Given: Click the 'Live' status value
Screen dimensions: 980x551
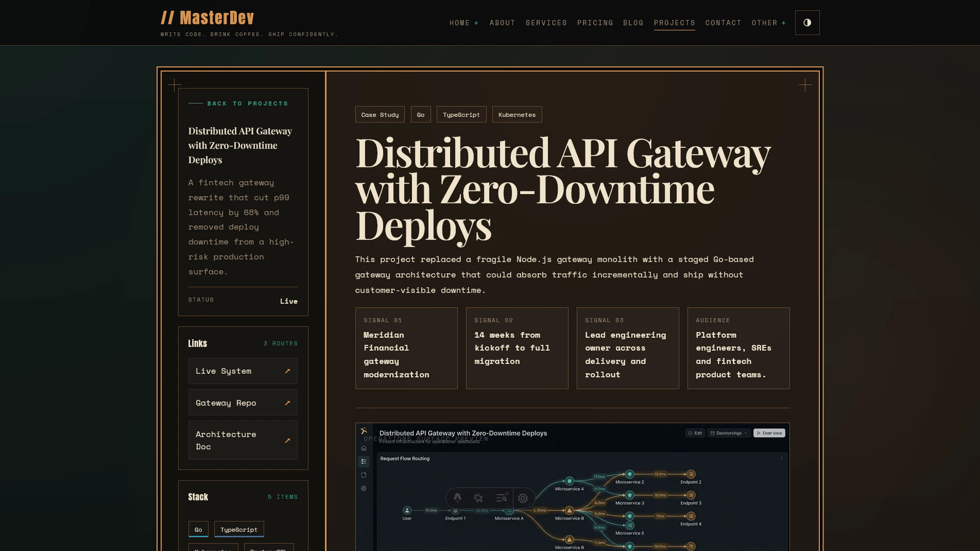Looking at the screenshot, I should tap(289, 301).
